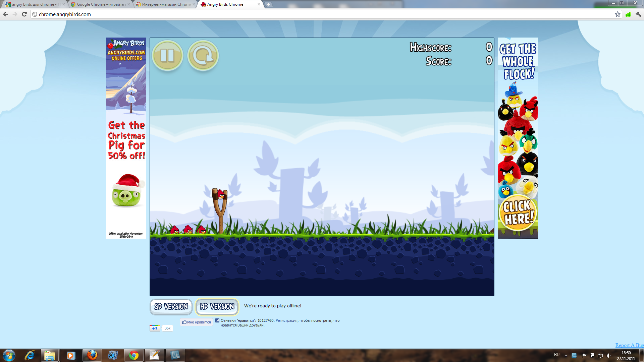This screenshot has height=362, width=644.
Task: Click the 35k share counter
Action: point(167,328)
